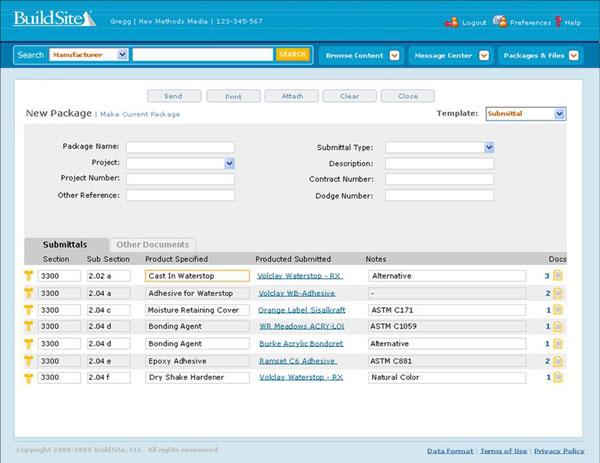Click the orange SEARCH button
Viewport: 600px width, 463px height.
point(292,54)
